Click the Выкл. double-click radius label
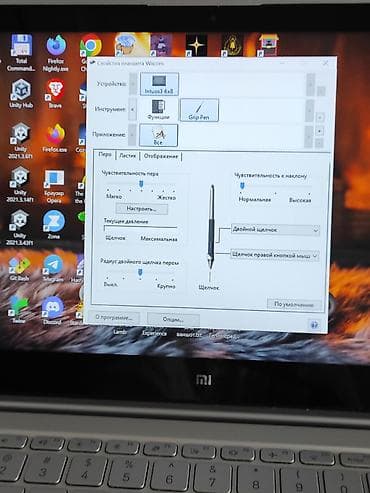 (x=110, y=284)
